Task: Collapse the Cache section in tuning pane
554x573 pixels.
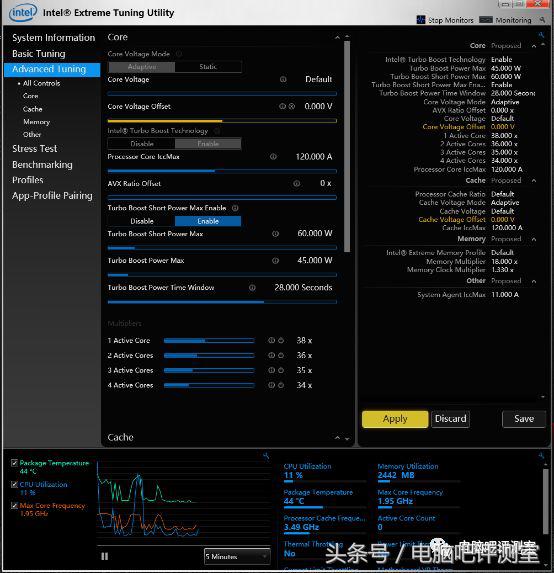Action: [337, 437]
